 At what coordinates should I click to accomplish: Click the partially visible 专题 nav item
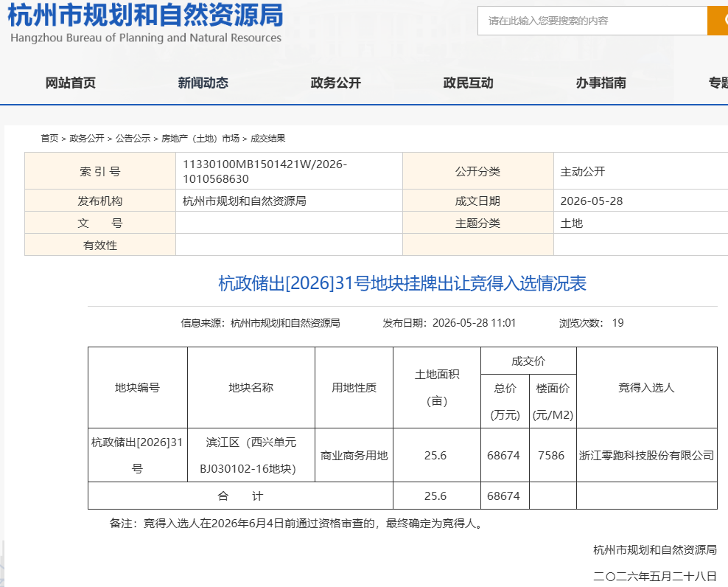point(718,83)
